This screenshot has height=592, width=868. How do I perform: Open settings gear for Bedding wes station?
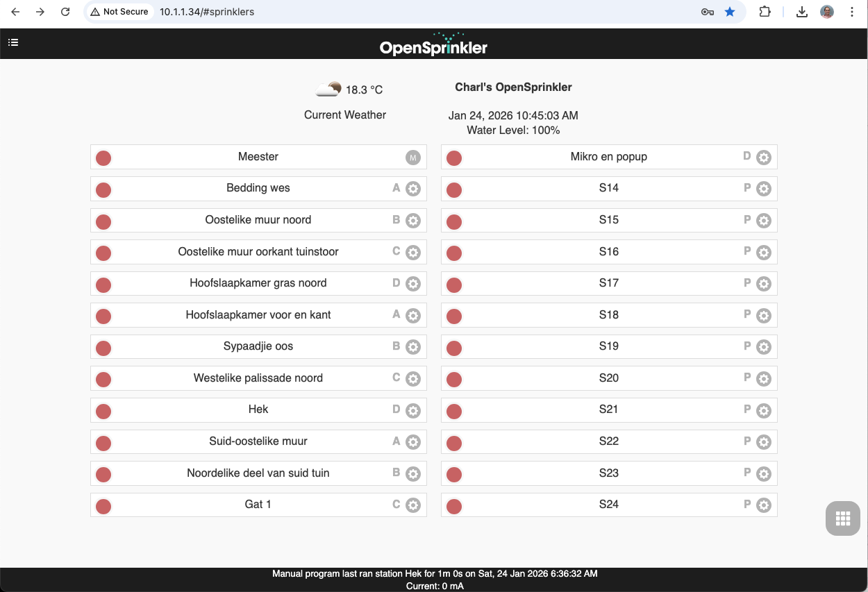[x=412, y=189]
